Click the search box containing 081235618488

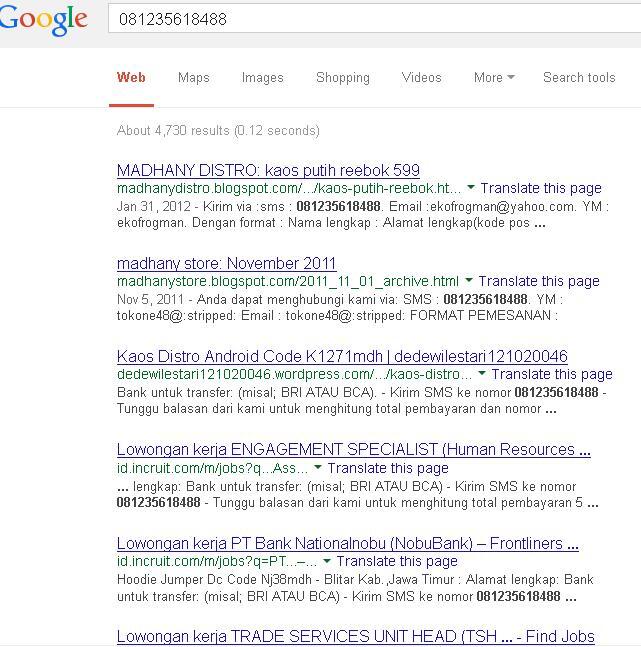[374, 18]
